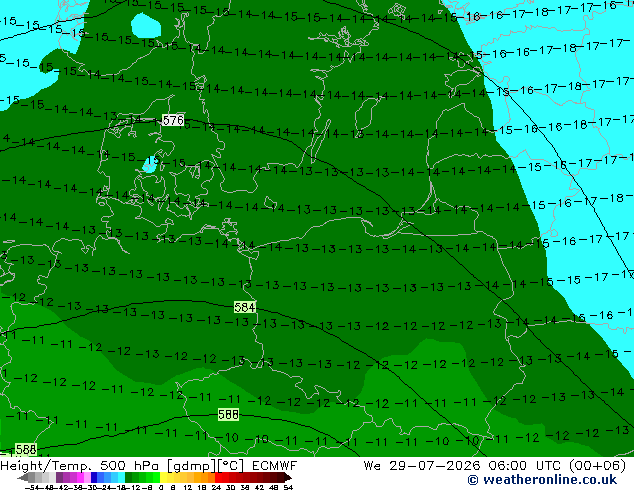Click the cyan oval patch at the top of the map

146,26
